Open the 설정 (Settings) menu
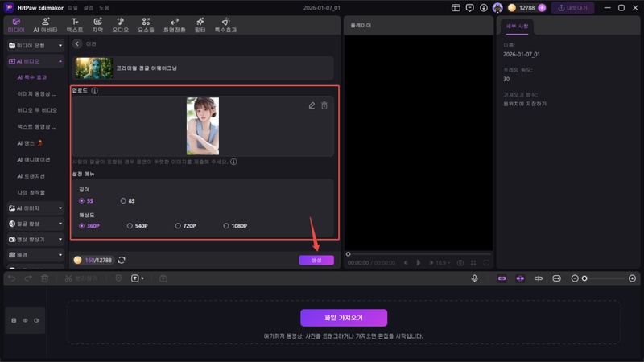This screenshot has height=362, width=644. click(89, 8)
